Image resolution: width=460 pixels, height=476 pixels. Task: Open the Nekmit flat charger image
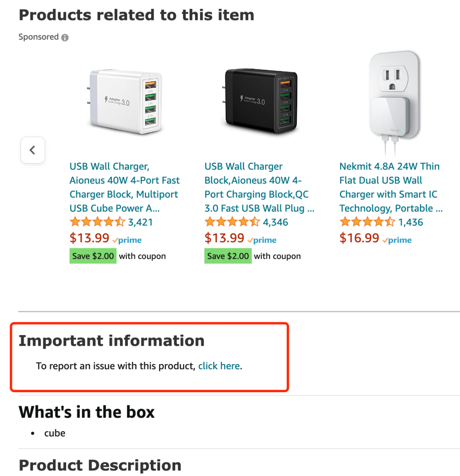[394, 103]
